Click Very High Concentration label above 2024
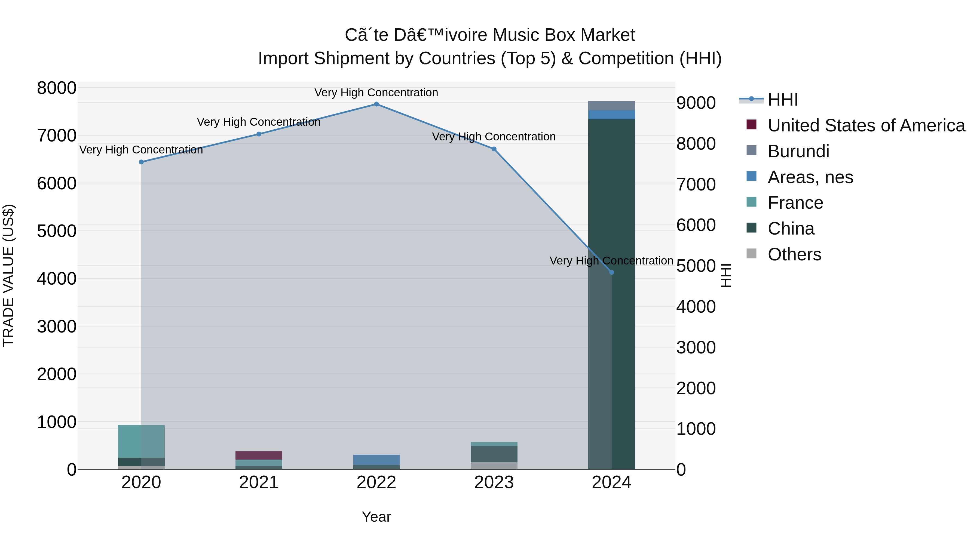 tap(611, 261)
